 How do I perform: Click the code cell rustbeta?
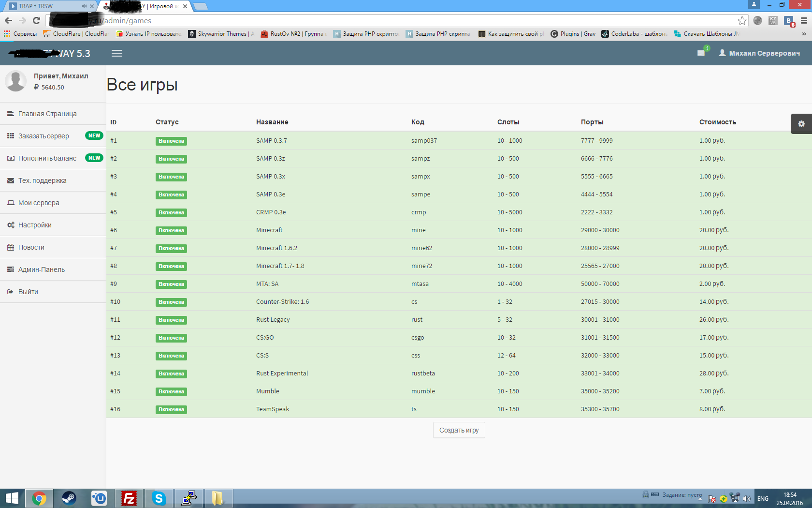pos(423,374)
